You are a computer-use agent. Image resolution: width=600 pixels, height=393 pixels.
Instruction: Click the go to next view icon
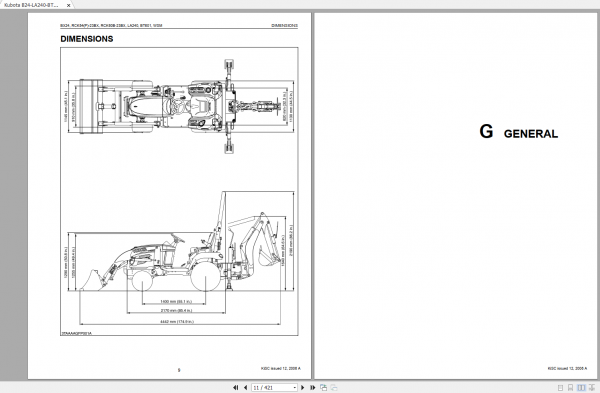(x=334, y=388)
